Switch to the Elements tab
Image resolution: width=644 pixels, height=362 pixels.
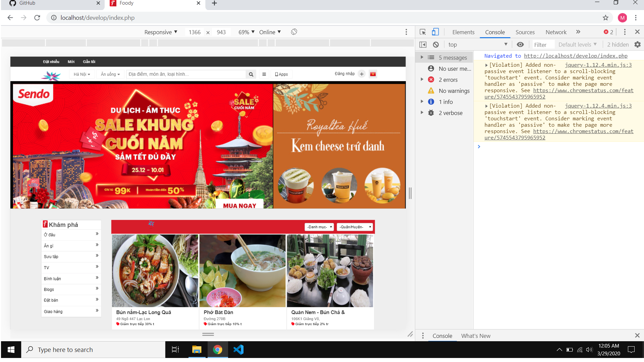pos(463,32)
